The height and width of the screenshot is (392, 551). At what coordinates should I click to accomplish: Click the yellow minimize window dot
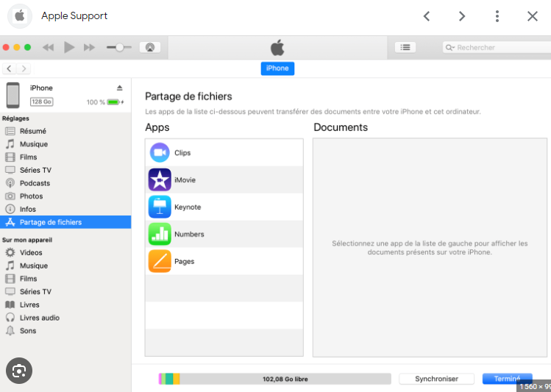(x=16, y=47)
